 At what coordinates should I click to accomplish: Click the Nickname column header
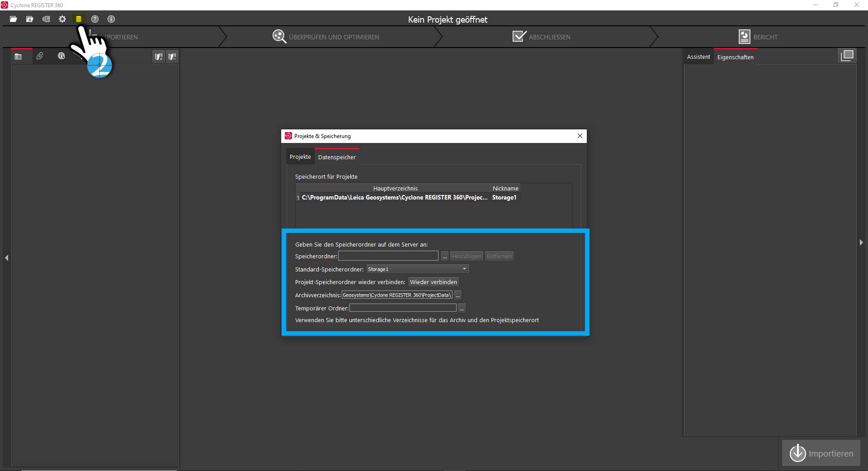point(505,188)
